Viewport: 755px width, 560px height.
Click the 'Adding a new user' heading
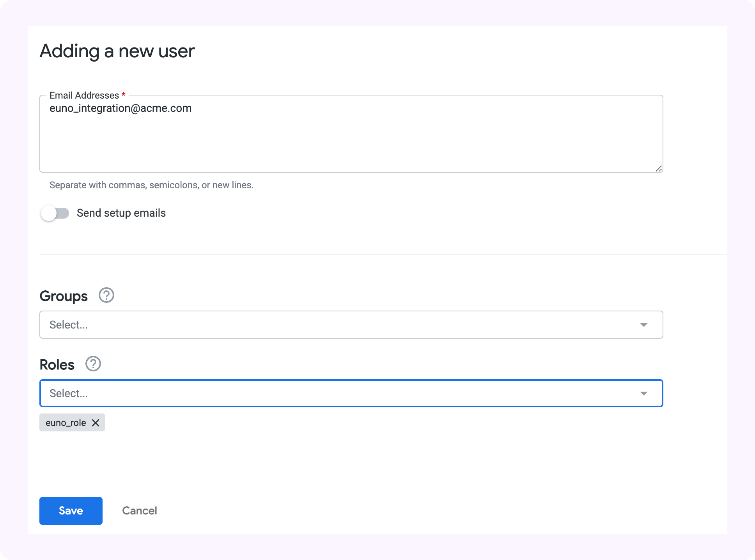(x=117, y=51)
